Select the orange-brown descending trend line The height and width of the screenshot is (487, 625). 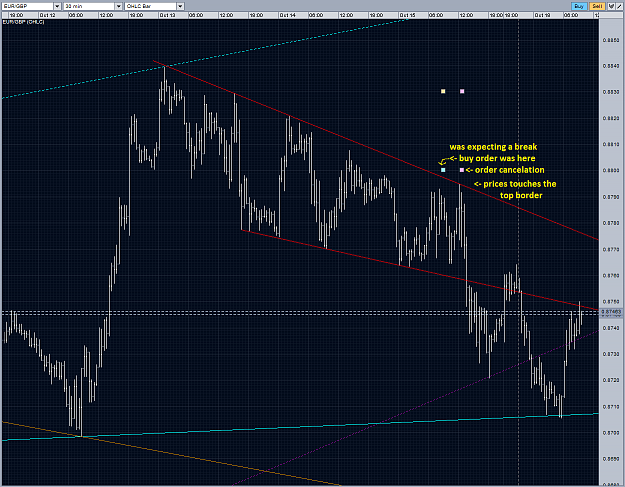click(171, 453)
